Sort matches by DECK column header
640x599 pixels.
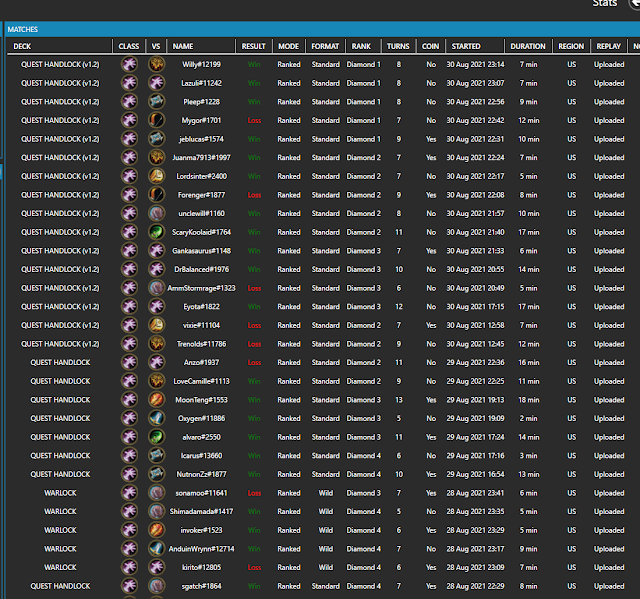(x=59, y=46)
